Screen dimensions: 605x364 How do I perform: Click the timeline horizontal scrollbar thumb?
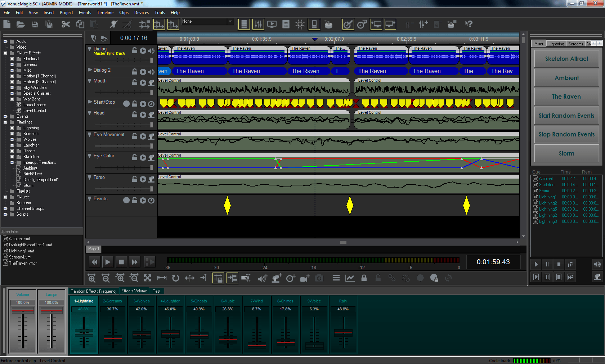(343, 242)
